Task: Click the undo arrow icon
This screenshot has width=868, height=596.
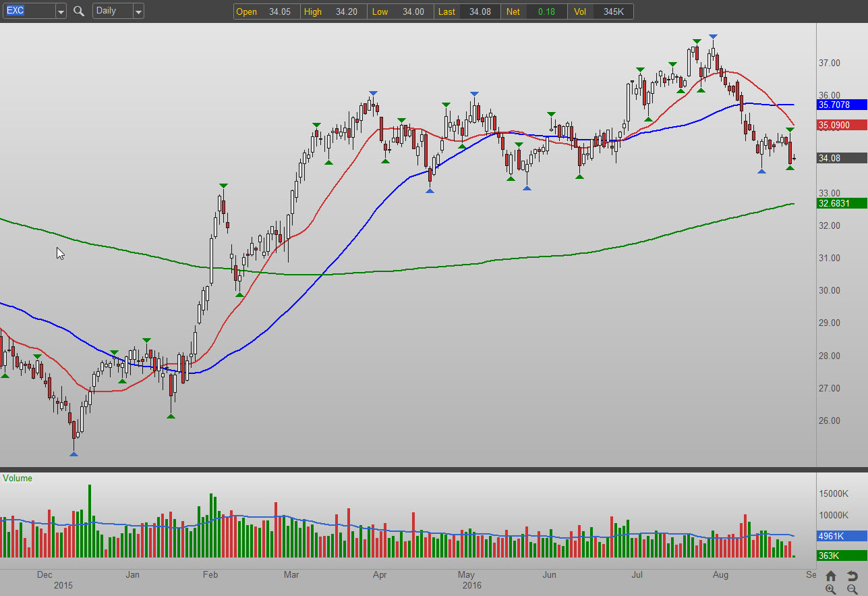Action: pyautogui.click(x=852, y=576)
